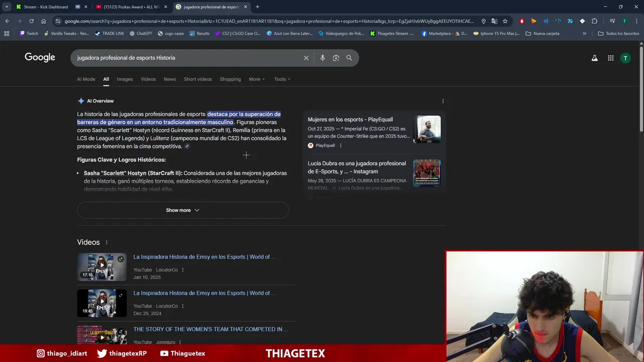Close the Google search tab
The width and height of the screenshot is (644, 362).
246,7
